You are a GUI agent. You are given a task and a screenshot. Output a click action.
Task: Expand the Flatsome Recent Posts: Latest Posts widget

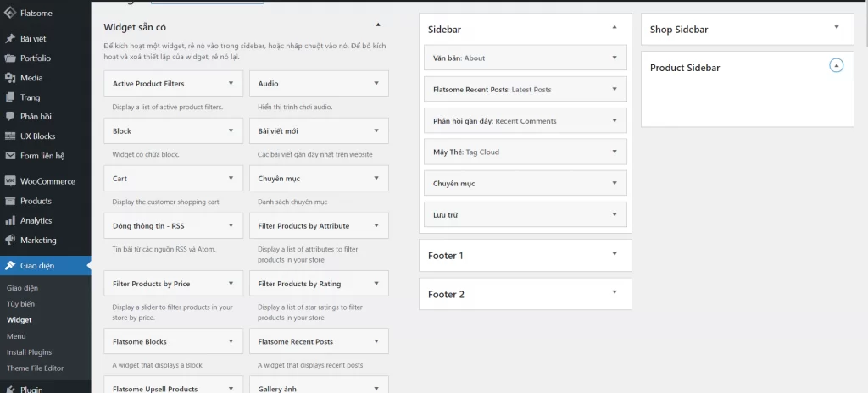click(x=614, y=89)
